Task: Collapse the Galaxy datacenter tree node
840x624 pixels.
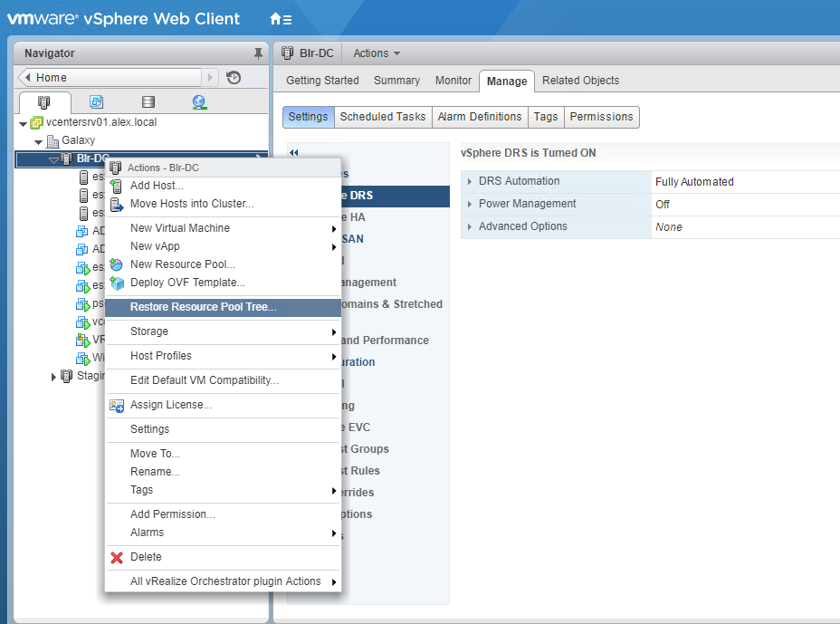Action: pos(38,141)
